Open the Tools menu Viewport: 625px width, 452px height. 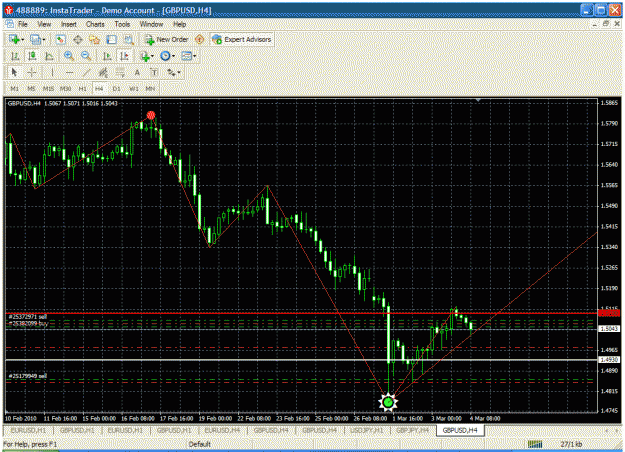click(x=122, y=24)
